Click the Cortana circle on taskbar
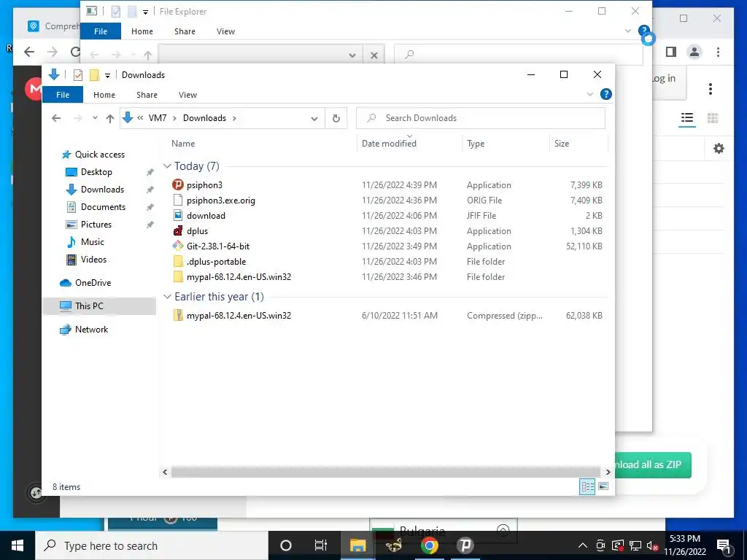The image size is (747, 560). [285, 545]
